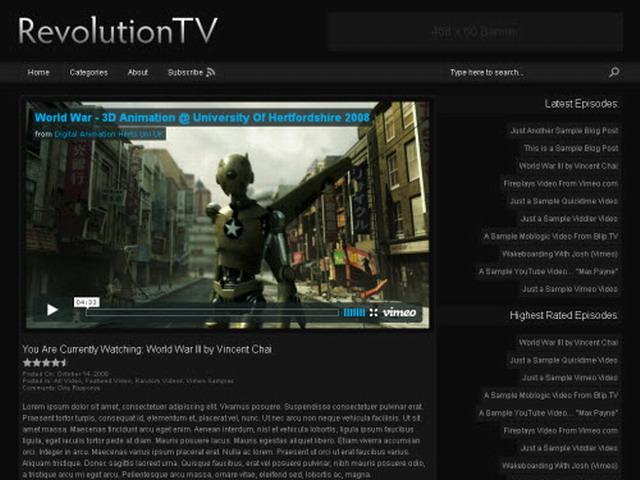
Task: Click the RevolutionTV site logo
Action: (x=118, y=31)
